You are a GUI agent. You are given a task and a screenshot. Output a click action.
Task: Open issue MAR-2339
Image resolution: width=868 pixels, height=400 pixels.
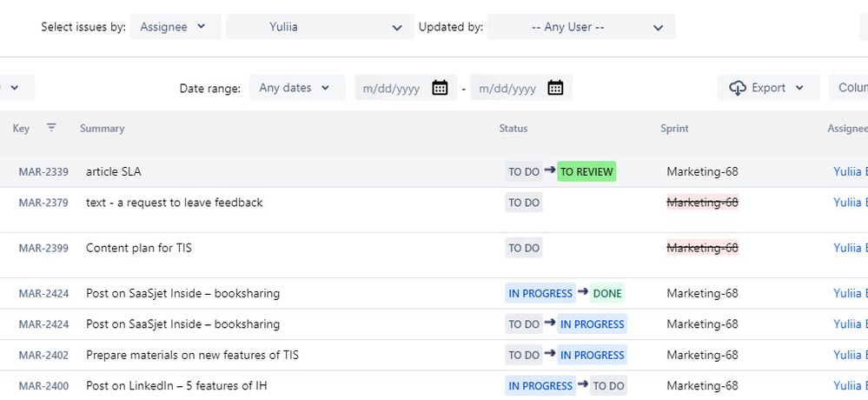pos(43,172)
